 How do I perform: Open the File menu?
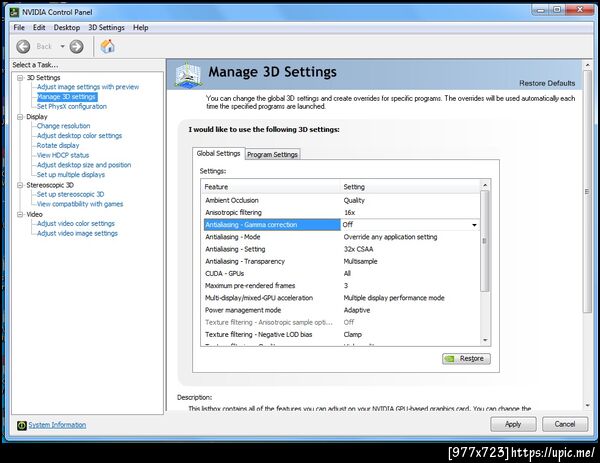tap(19, 28)
